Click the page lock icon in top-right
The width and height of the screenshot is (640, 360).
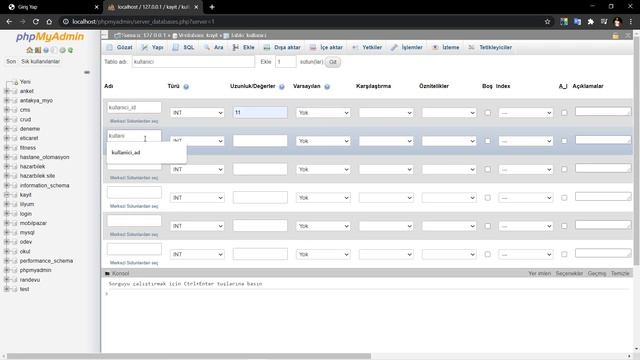616,36
